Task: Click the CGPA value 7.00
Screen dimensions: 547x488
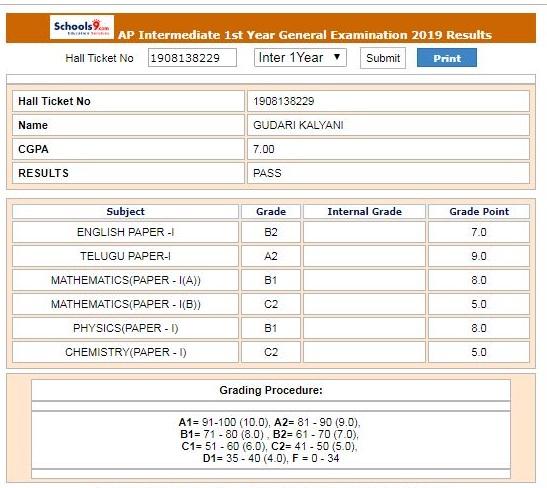Action: point(264,149)
